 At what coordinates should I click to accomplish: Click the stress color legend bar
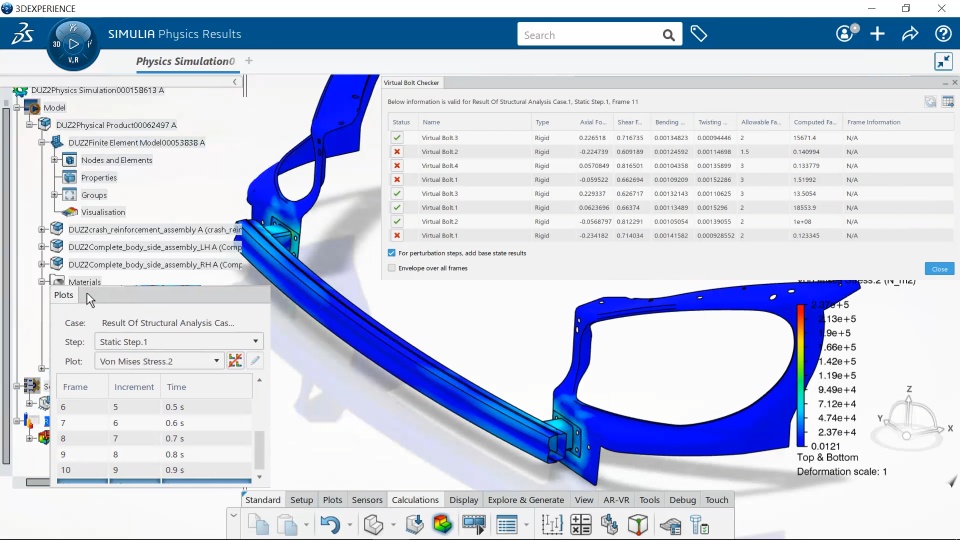coord(801,375)
